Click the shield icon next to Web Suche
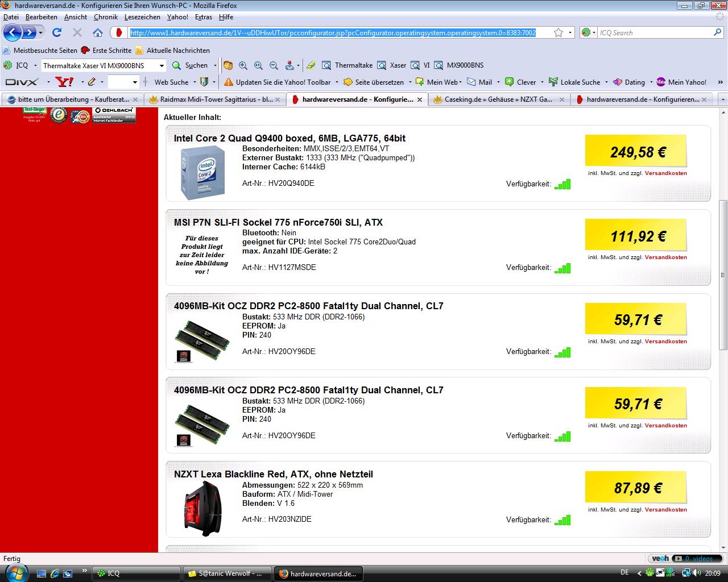Viewport: 728px width, 582px height. [x=205, y=82]
